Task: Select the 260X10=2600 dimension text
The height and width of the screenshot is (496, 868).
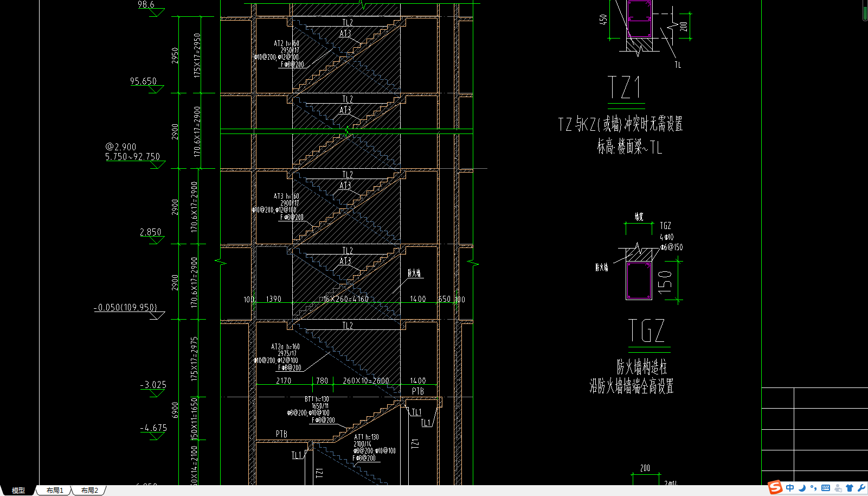Action: [366, 381]
